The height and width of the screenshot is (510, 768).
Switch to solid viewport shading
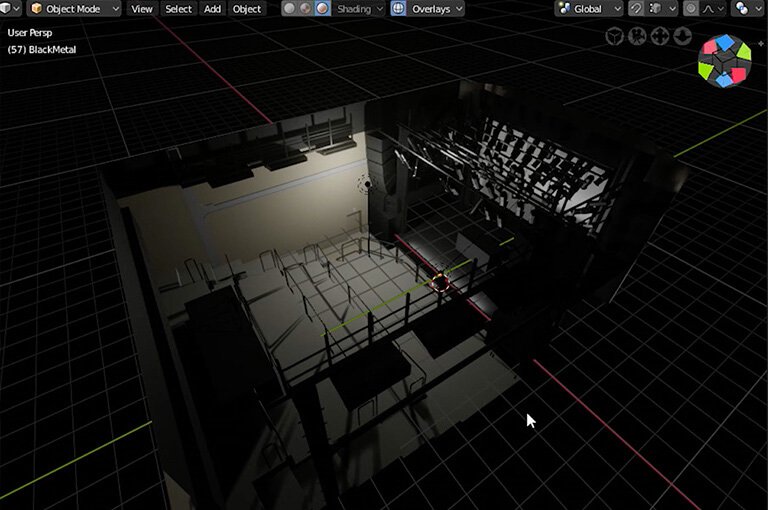(289, 9)
